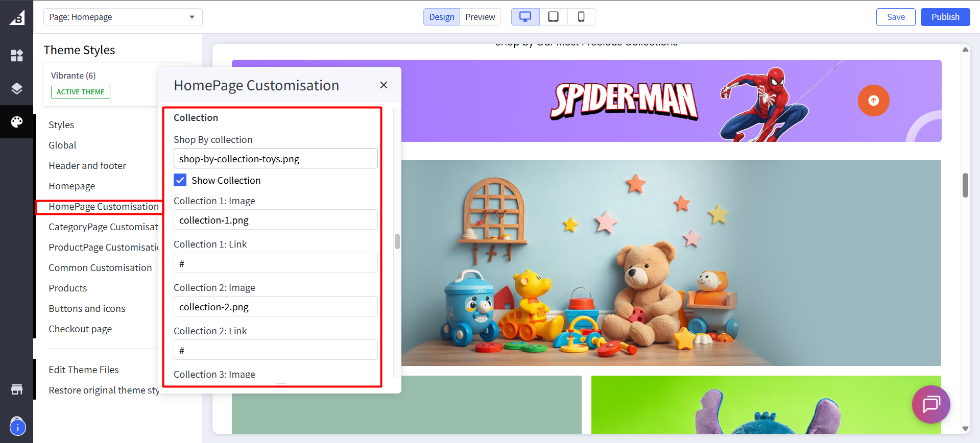Click the orange scroll-to-top arrow button
The image size is (980, 443).
(x=873, y=101)
